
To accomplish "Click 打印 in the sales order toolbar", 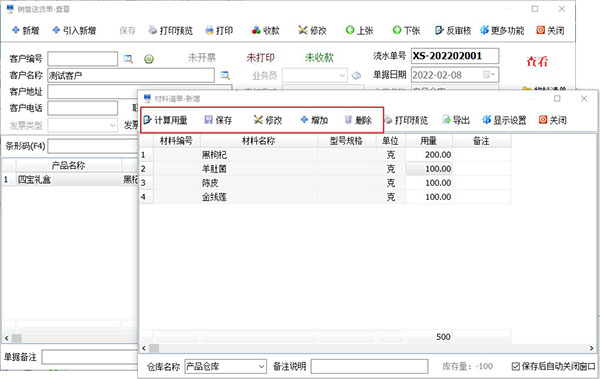I will point(219,30).
